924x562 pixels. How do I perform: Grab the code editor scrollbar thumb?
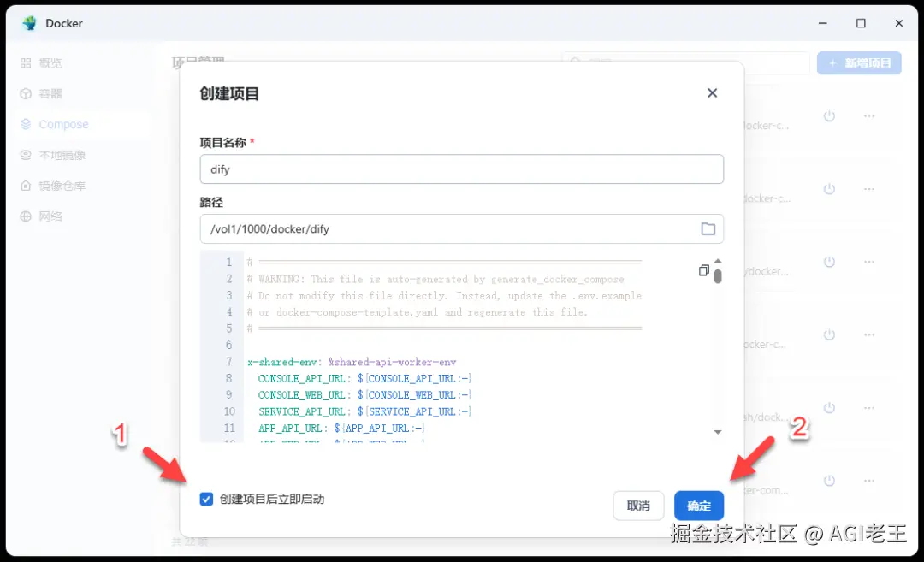click(718, 275)
